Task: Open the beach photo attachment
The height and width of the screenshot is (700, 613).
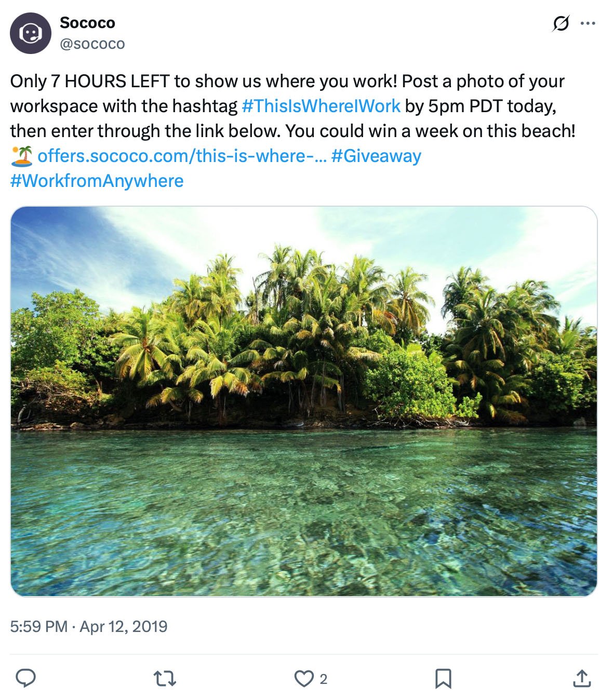Action: tap(306, 402)
